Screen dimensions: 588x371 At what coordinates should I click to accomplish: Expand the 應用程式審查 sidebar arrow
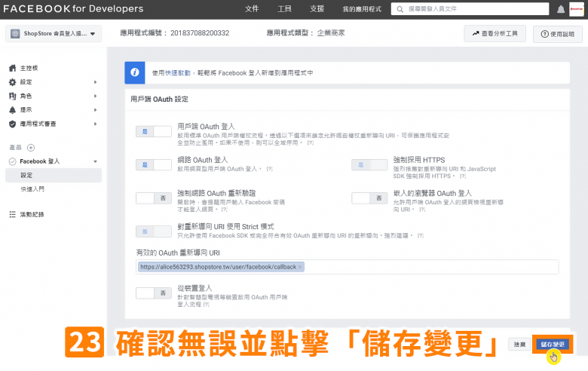click(95, 124)
